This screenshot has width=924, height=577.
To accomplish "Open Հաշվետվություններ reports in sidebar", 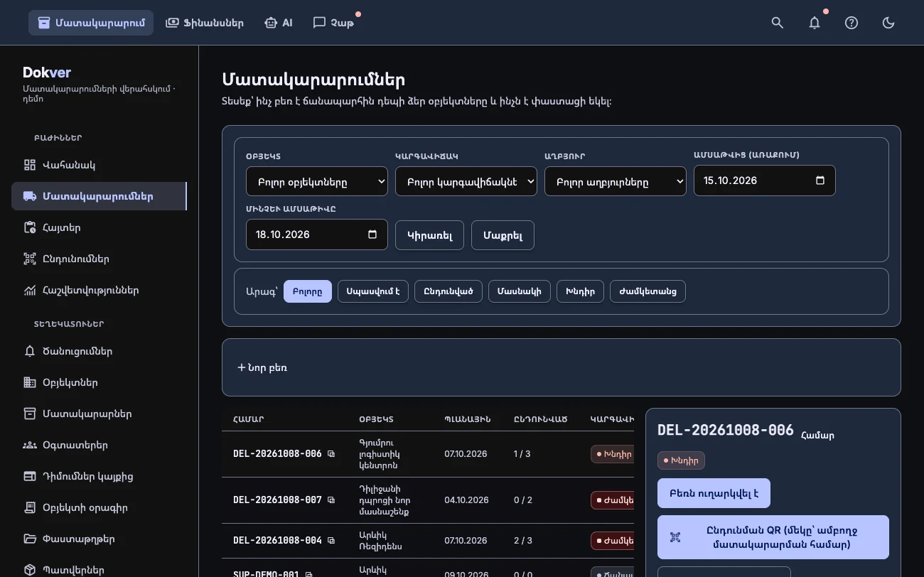I will (99, 290).
